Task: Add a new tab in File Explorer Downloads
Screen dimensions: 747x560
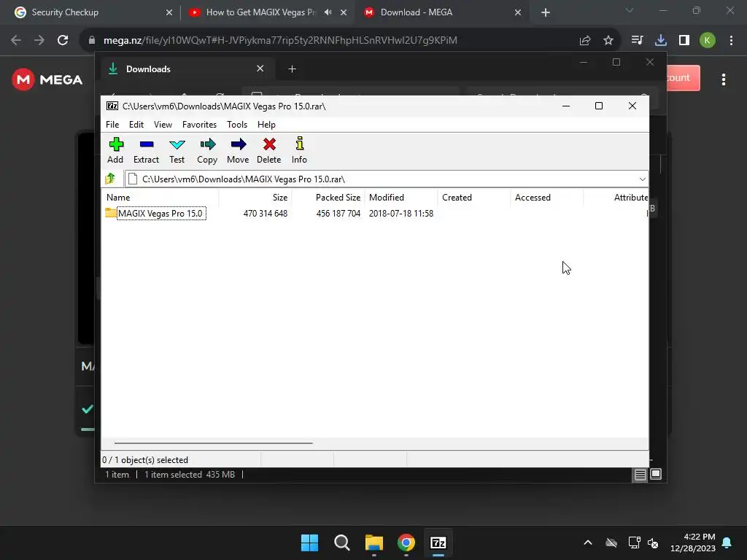Action: click(292, 69)
